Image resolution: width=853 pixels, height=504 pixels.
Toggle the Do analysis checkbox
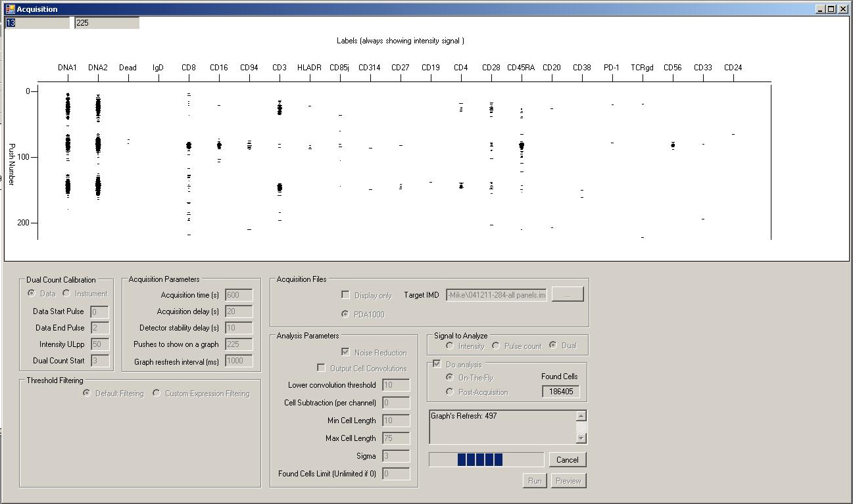[436, 364]
